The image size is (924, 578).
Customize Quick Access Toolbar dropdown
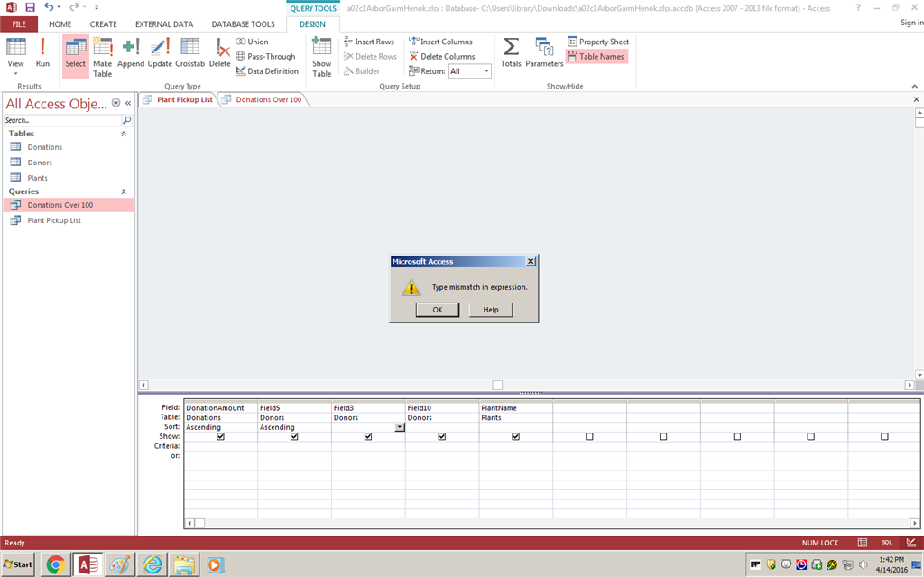click(97, 7)
